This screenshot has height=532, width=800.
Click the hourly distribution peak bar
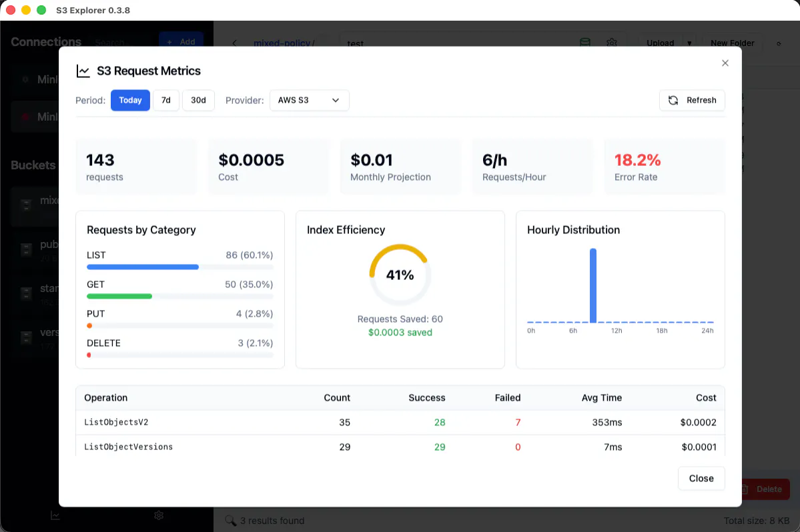click(x=593, y=285)
